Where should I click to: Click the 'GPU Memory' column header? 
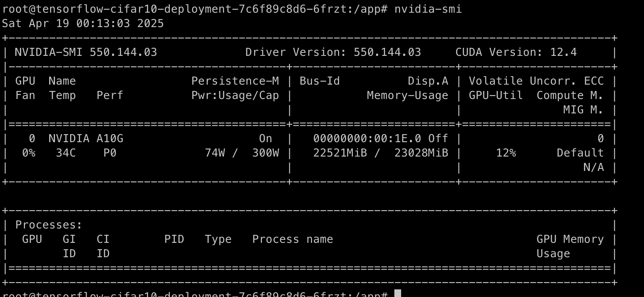pos(570,239)
